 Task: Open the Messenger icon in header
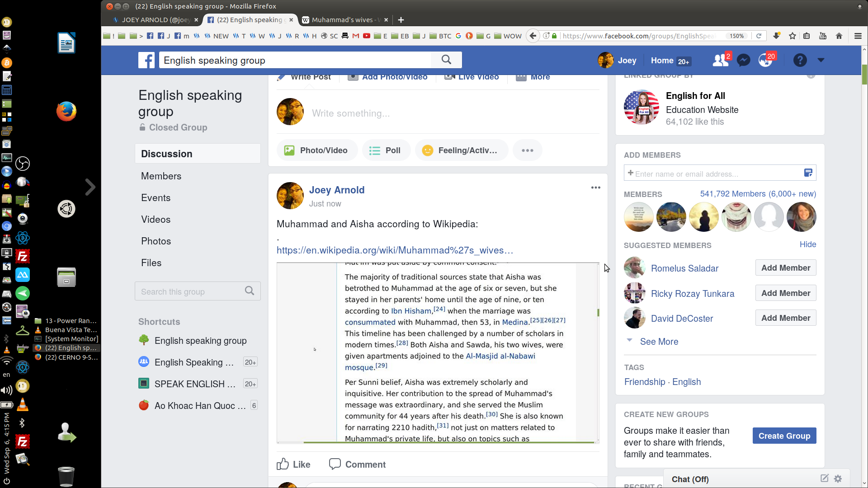click(743, 60)
